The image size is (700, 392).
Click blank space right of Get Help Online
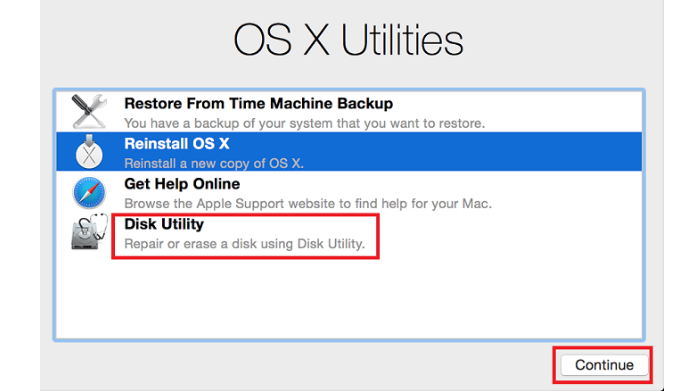(567, 191)
